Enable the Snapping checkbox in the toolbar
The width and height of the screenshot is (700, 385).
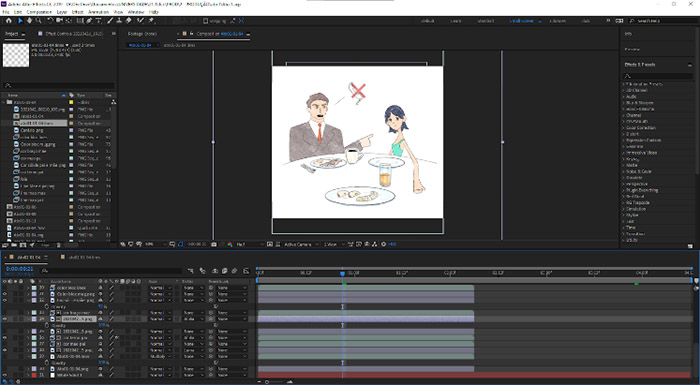tap(206, 21)
